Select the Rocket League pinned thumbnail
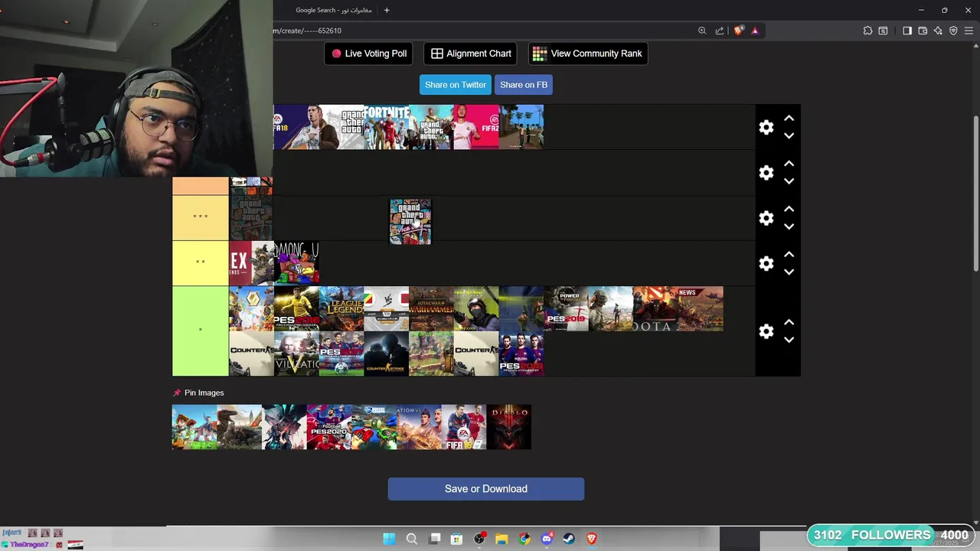The image size is (980, 551). 374,427
